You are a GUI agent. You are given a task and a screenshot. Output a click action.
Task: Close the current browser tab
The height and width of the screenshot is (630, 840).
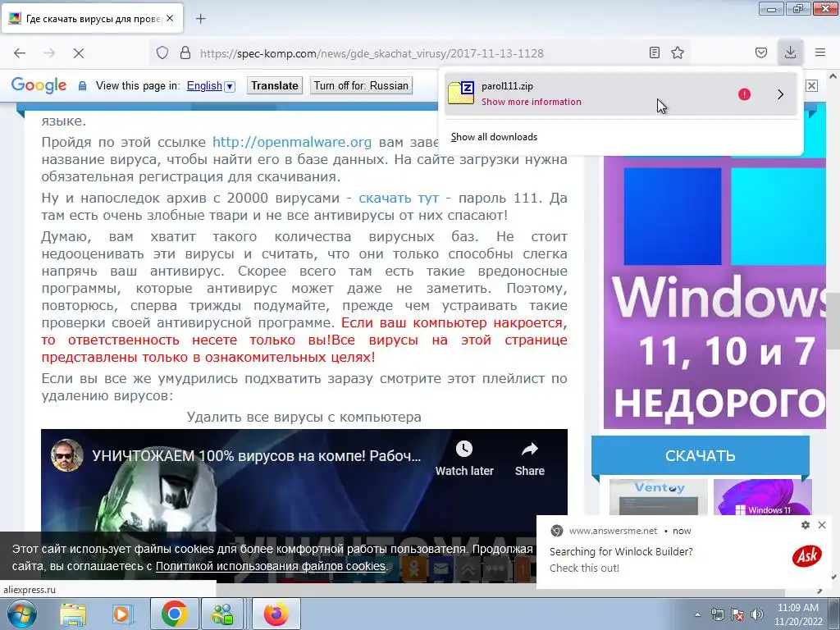pos(170,18)
